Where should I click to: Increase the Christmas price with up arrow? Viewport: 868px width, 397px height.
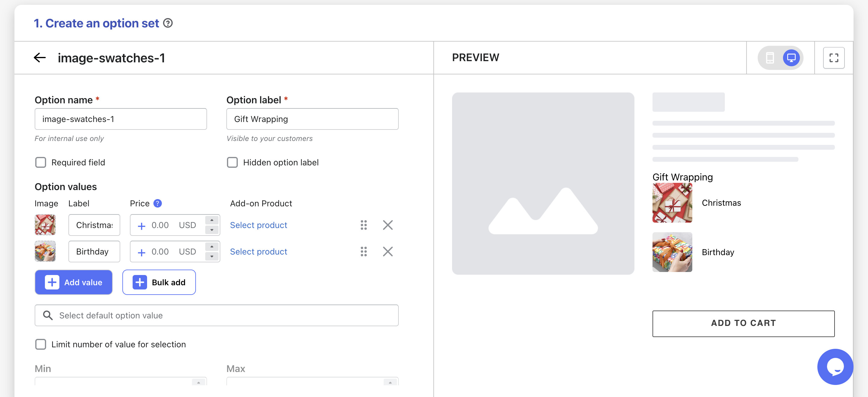coord(212,220)
